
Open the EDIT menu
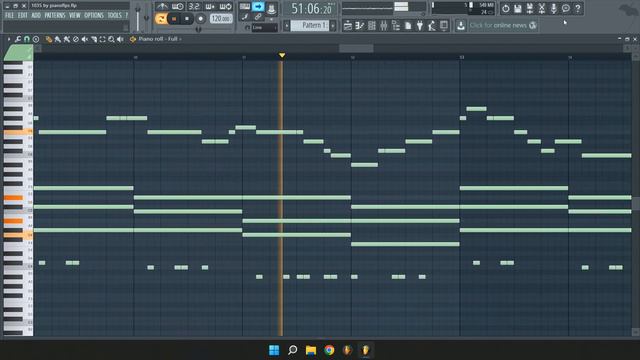click(22, 16)
